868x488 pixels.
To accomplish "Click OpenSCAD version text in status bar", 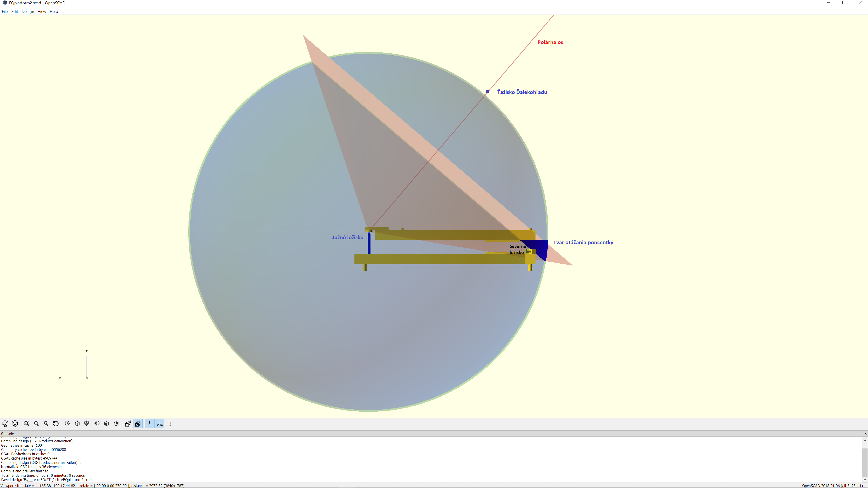I will tap(832, 486).
